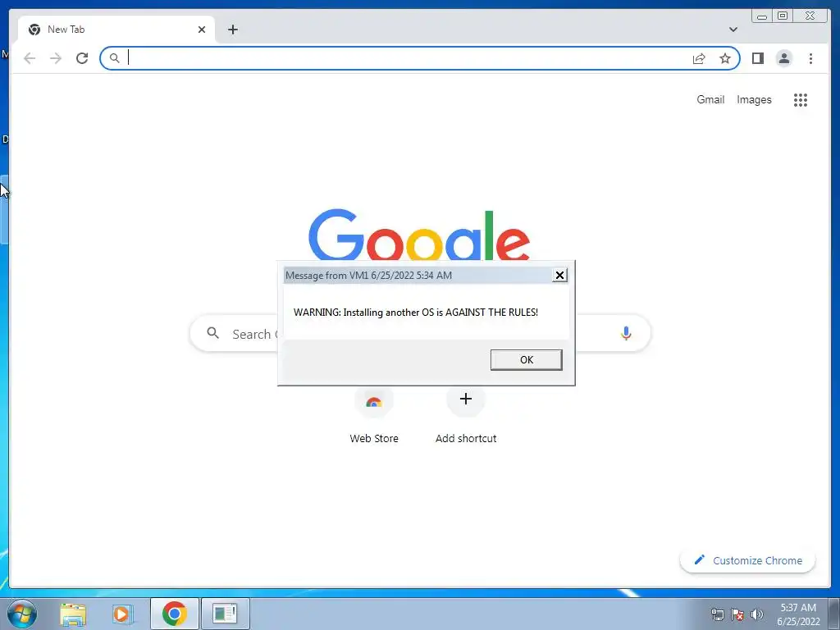Open the Chrome side panel
The width and height of the screenshot is (840, 630).
tap(757, 58)
